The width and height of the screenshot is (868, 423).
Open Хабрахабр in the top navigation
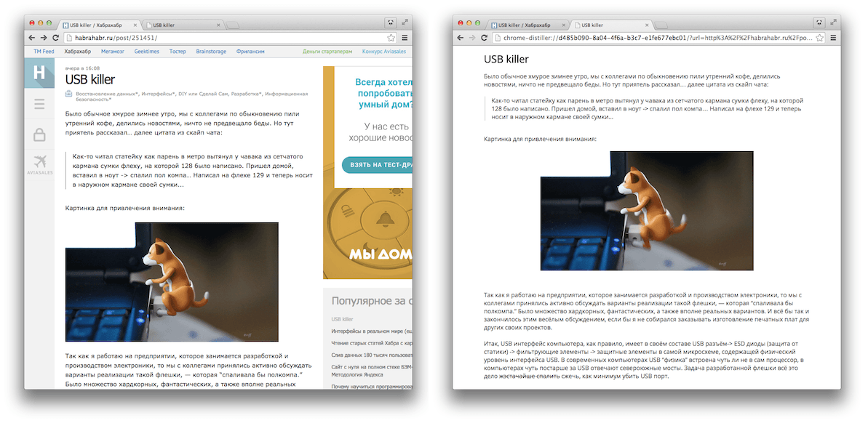point(78,52)
